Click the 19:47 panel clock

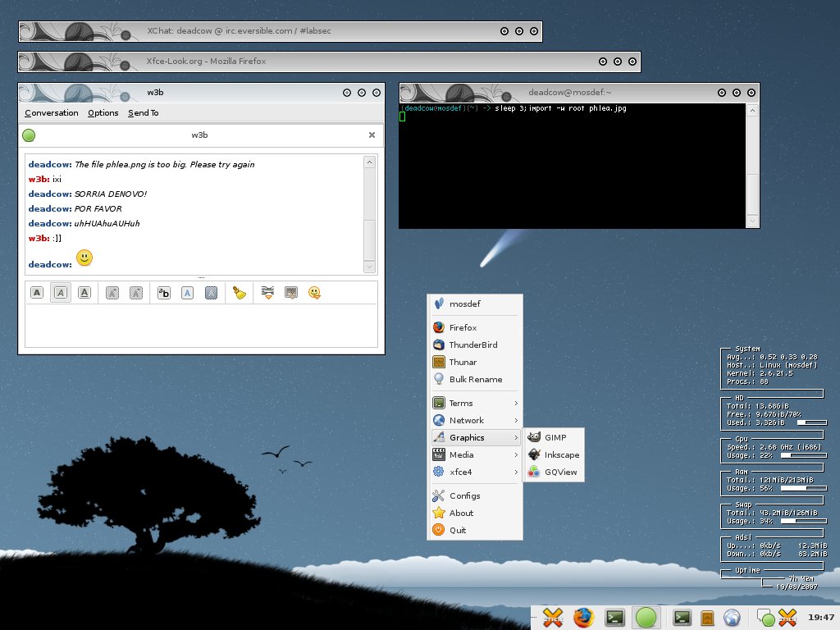click(820, 617)
